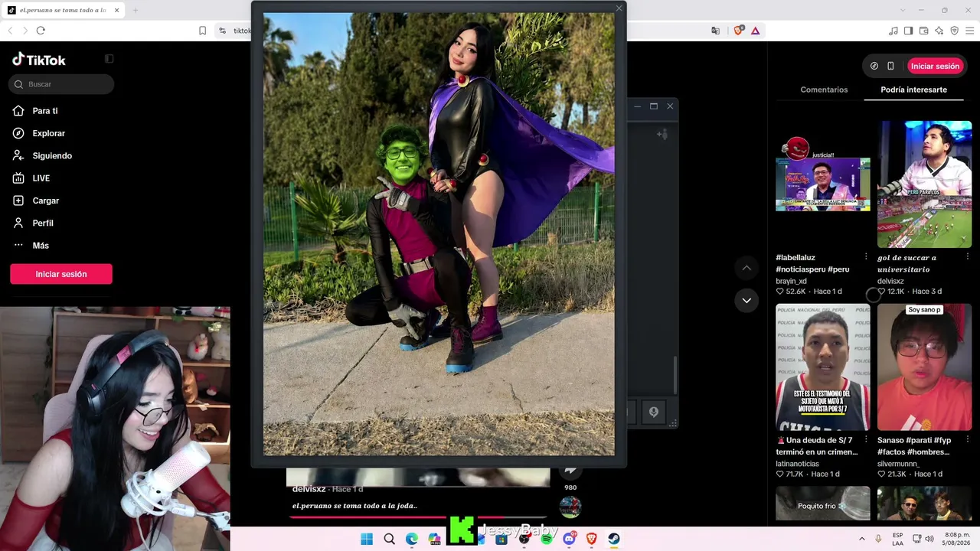Image resolution: width=980 pixels, height=551 pixels.
Task: Open delvisxz author link under gol de succar
Action: pyautogui.click(x=890, y=281)
